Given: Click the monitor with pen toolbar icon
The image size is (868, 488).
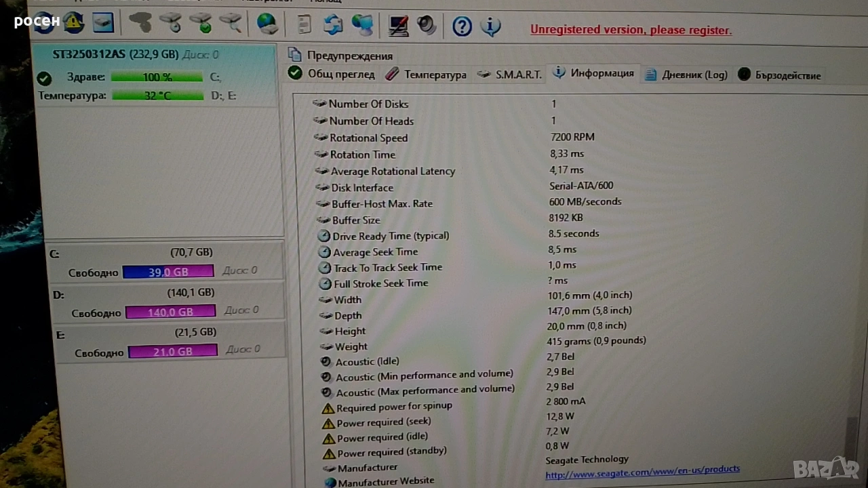Looking at the screenshot, I should pos(398,26).
